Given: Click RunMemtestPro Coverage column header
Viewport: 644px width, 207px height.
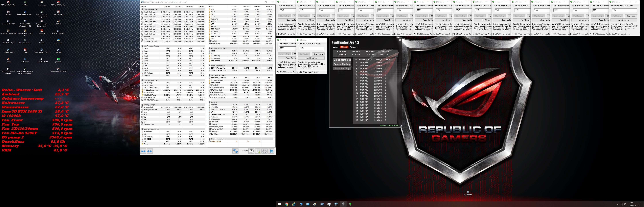Looking at the screenshot, I should [378, 60].
